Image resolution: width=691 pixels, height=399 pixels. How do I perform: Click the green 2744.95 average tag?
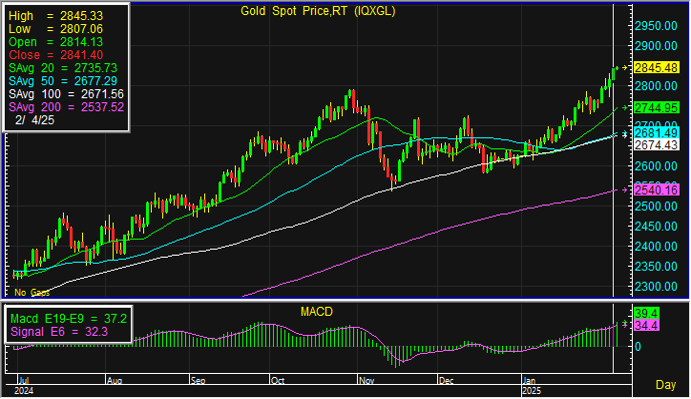[657, 108]
